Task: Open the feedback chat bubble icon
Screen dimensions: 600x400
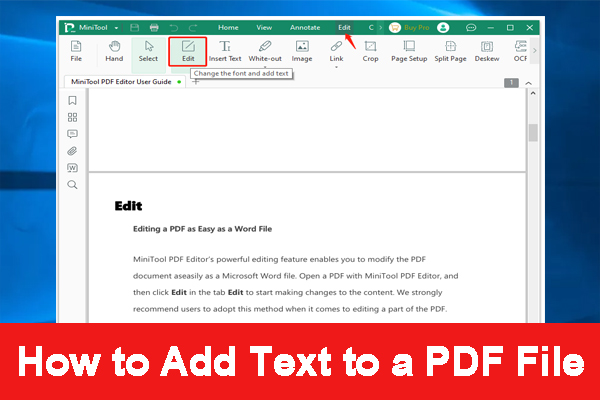Action: click(x=471, y=28)
